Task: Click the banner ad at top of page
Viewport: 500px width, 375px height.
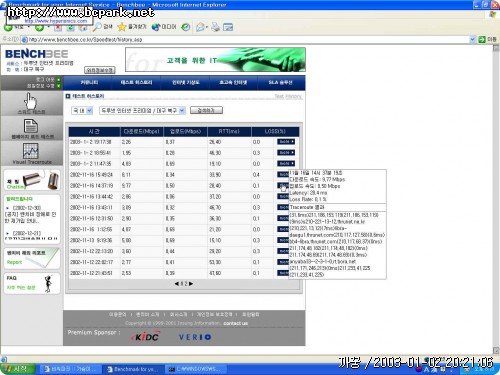Action: point(215,60)
